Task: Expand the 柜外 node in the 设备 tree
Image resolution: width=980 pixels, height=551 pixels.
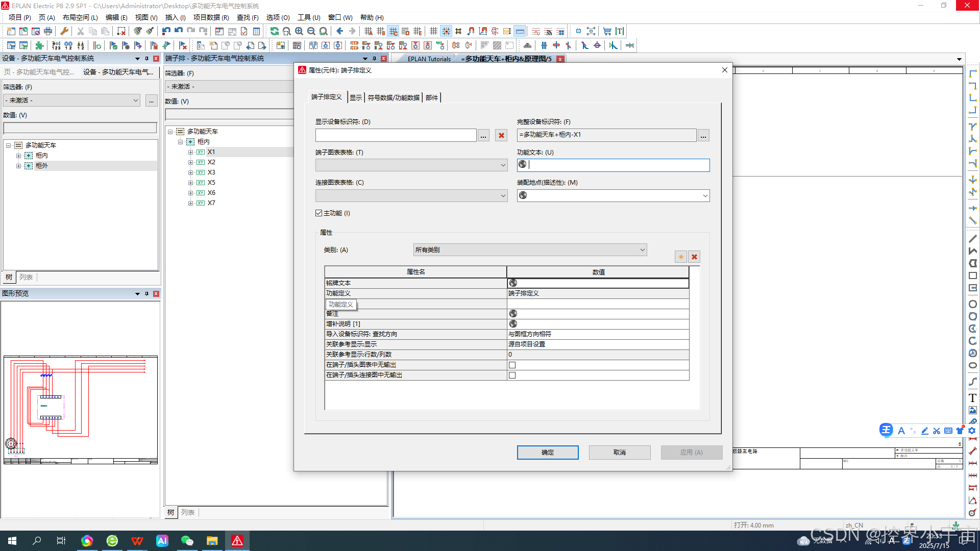Action: (x=19, y=166)
